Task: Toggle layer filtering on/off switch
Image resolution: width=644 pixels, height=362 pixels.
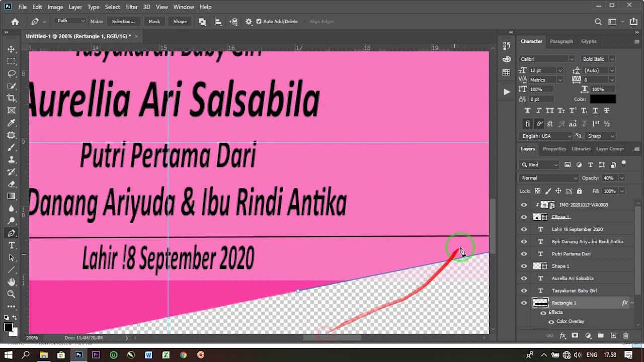Action: 624,164
